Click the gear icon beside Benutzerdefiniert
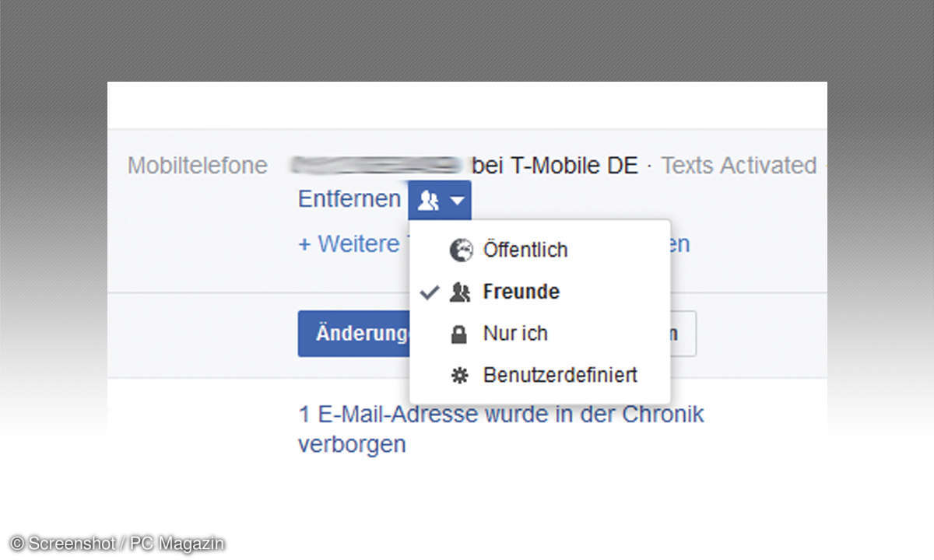The width and height of the screenshot is (934, 560). (460, 376)
